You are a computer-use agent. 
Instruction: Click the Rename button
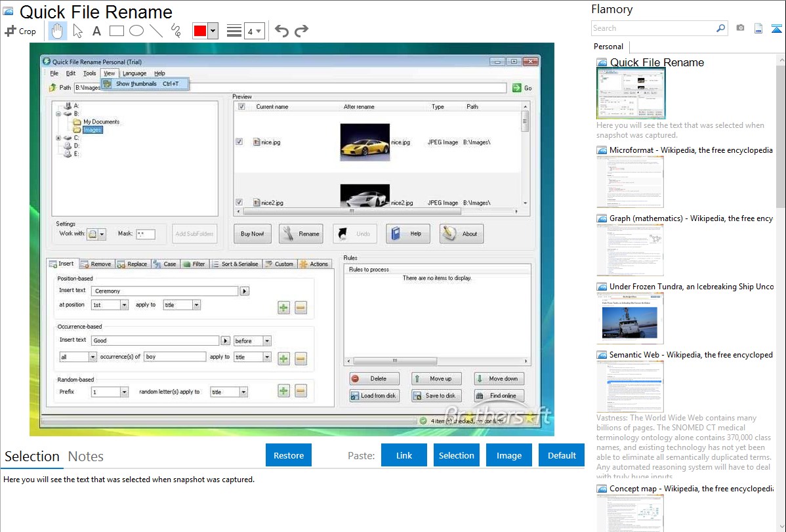pos(300,234)
